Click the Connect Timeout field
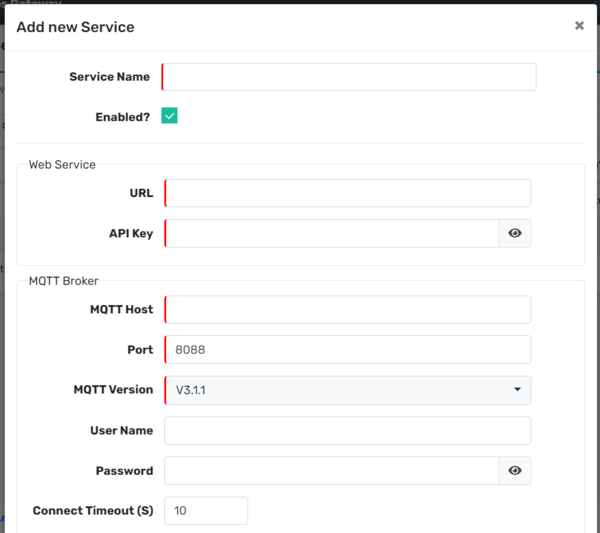The width and height of the screenshot is (600, 533). [x=206, y=511]
